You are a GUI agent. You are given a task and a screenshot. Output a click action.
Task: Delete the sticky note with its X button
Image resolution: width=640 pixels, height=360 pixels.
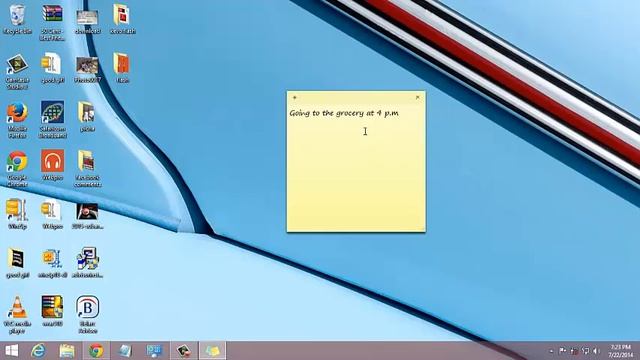[417, 98]
